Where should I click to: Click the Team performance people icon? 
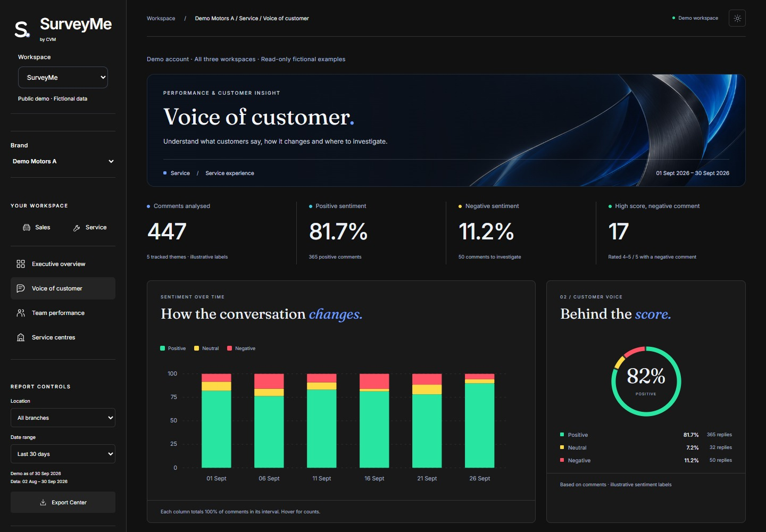[x=21, y=313]
